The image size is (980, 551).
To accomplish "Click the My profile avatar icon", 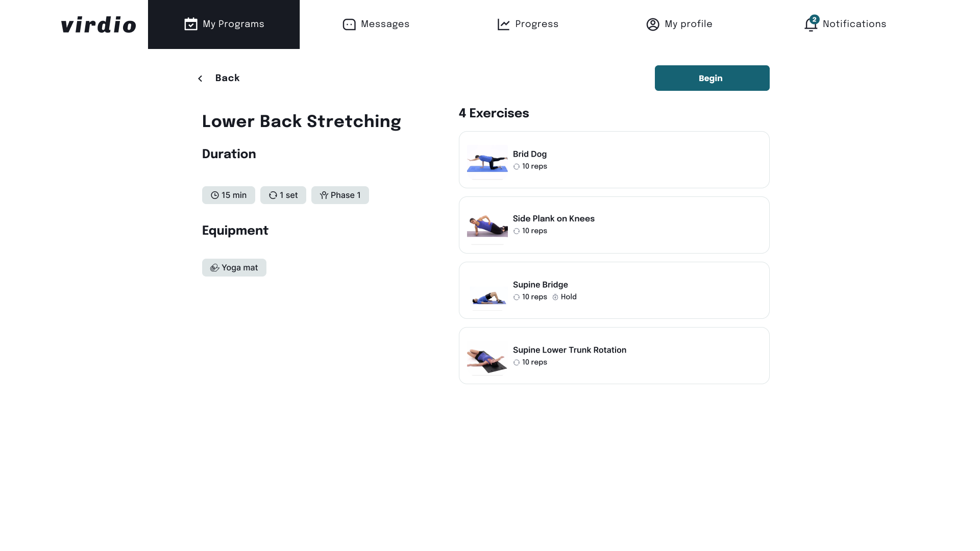I will pos(653,24).
